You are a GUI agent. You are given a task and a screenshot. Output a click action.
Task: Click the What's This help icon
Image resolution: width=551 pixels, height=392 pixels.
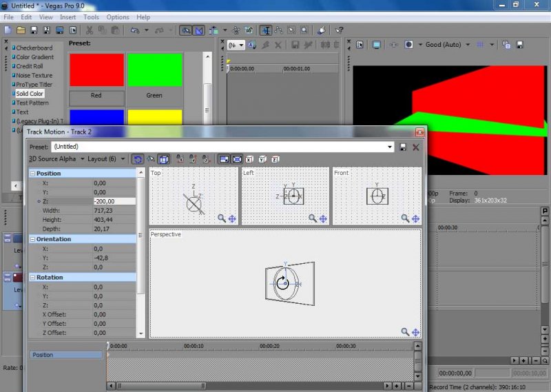[x=340, y=30]
